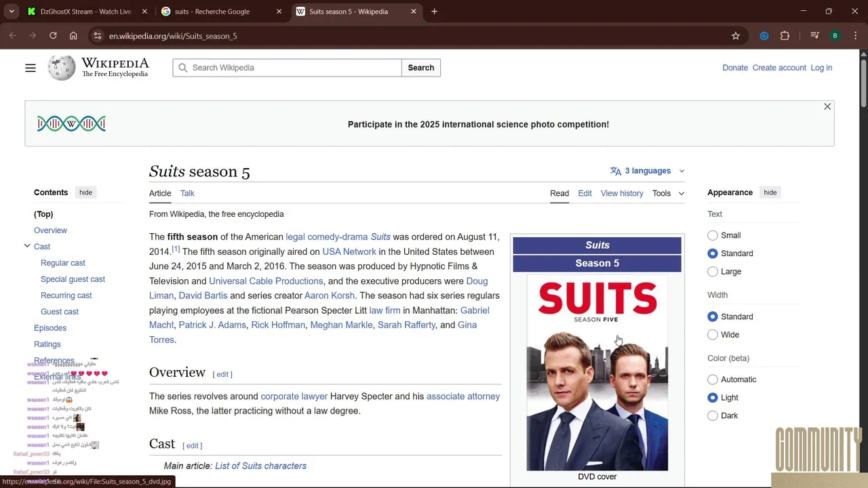Click the search magnifier icon in Wikipedia search
This screenshot has height=488, width=868.
pyautogui.click(x=182, y=68)
